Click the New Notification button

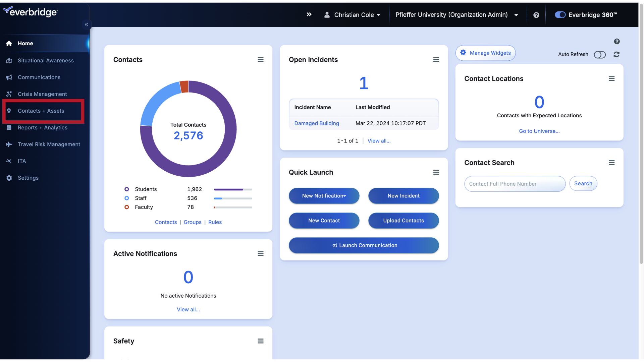coord(324,196)
